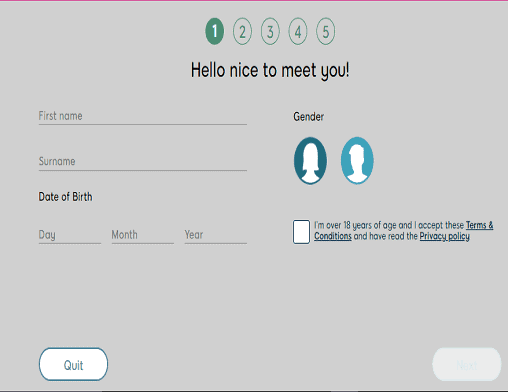The width and height of the screenshot is (508, 392).
Task: Click the Date of Birth label
Action: [65, 197]
